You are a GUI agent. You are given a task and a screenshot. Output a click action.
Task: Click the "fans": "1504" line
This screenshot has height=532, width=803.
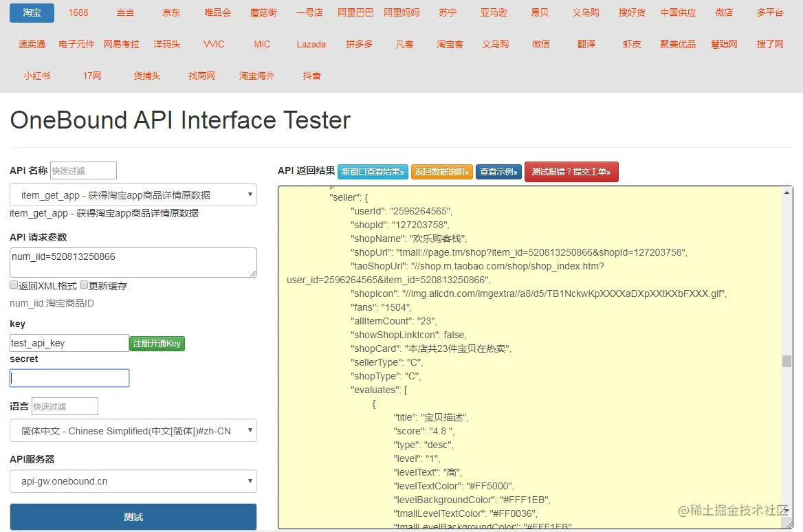click(381, 307)
